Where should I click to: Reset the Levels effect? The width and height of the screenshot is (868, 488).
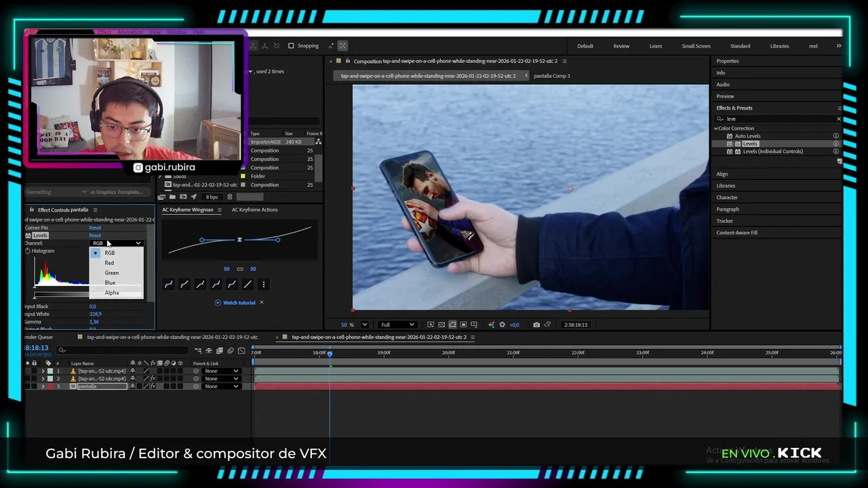click(95, 235)
